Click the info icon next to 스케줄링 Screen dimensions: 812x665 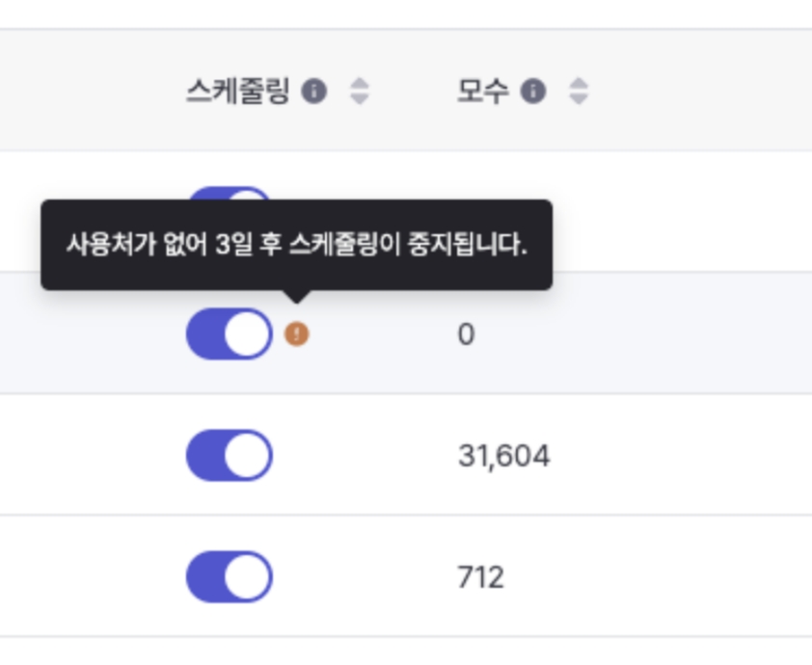click(313, 92)
